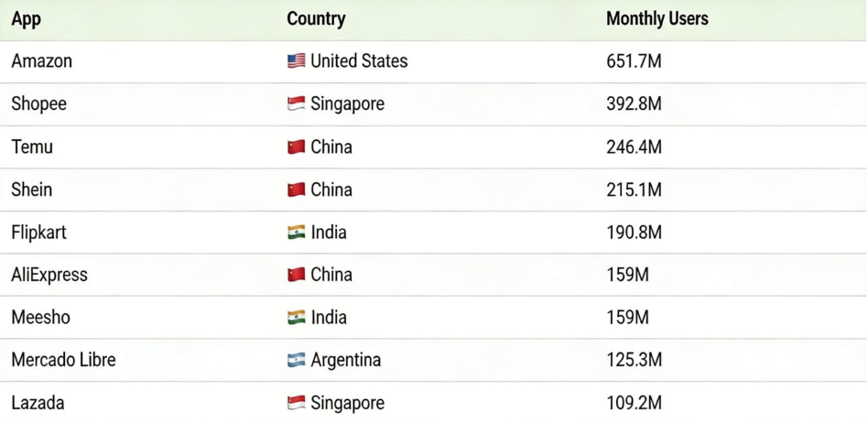Screen dimensions: 868x423
Task: Click the India flag in Meesho row
Action: pos(296,318)
